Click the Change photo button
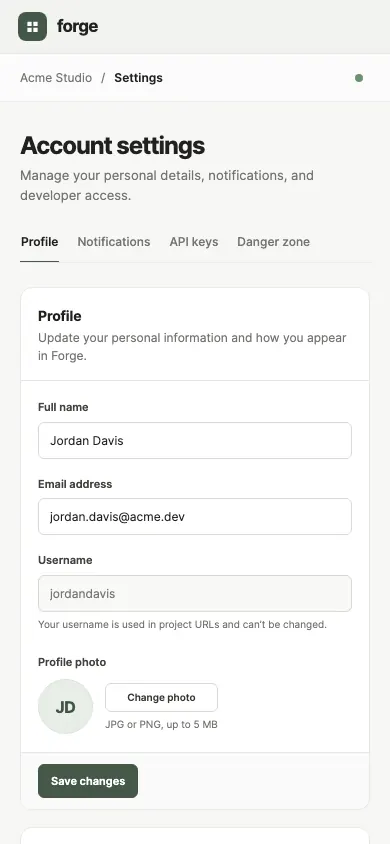The height and width of the screenshot is (844, 390). point(161,698)
